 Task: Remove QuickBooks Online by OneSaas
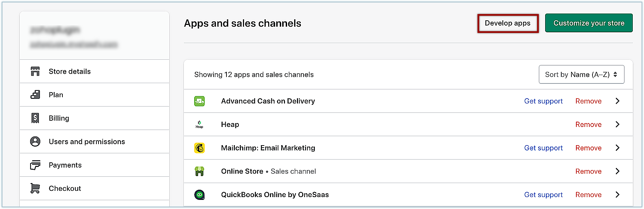[588, 195]
